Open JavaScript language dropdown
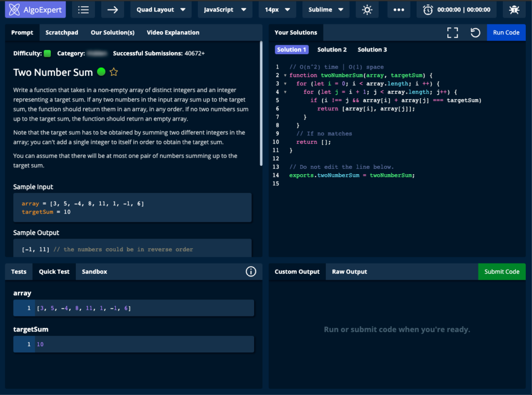Screen dimensions: 532x395 click(x=225, y=9)
